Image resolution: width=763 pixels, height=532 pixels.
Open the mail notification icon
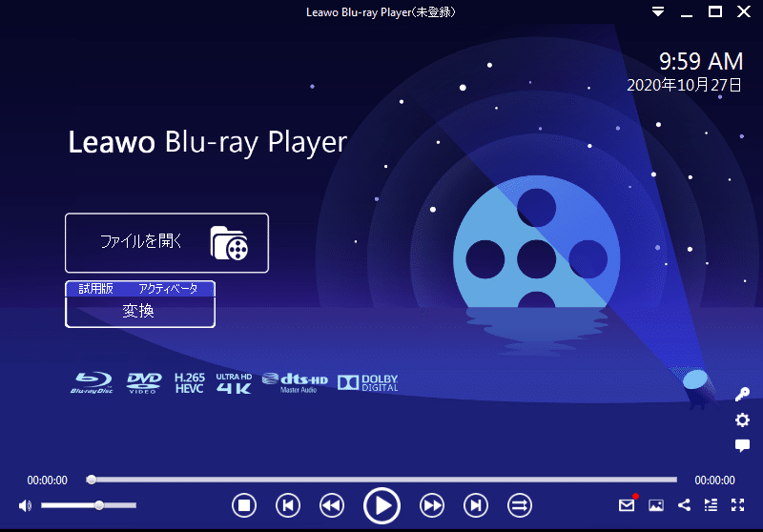pyautogui.click(x=627, y=505)
